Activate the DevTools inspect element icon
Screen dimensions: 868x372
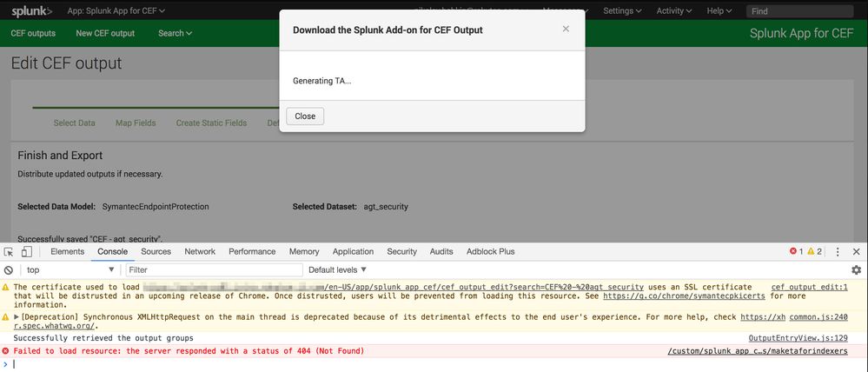pyautogui.click(x=9, y=252)
